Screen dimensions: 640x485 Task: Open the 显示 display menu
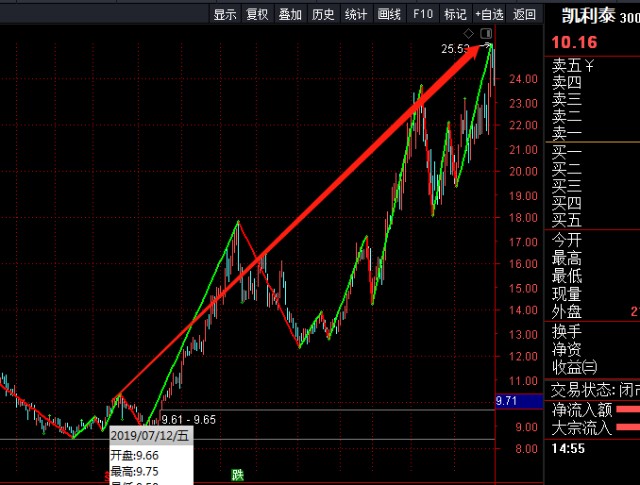[x=225, y=15]
